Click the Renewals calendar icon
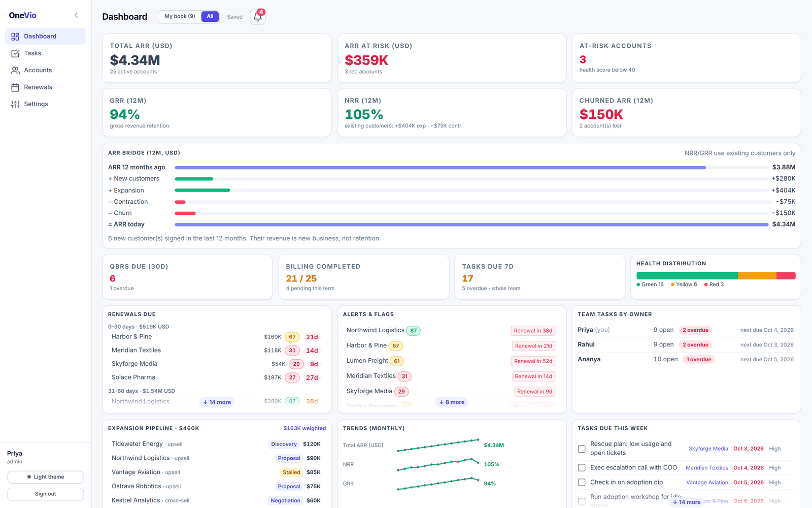This screenshot has height=508, width=812. (x=15, y=87)
